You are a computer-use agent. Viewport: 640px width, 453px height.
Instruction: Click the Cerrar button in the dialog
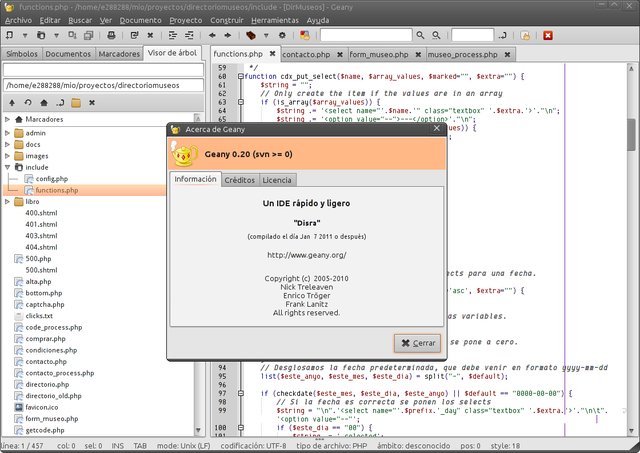(418, 343)
